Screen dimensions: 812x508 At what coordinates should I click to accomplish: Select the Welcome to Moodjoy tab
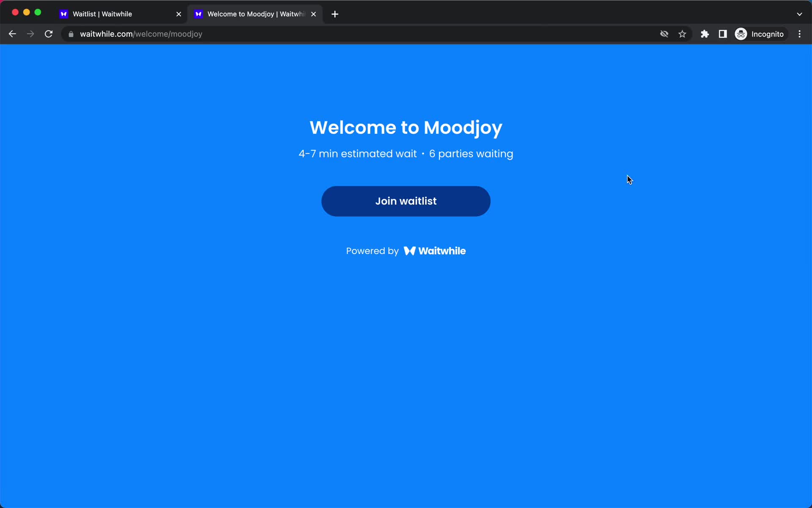coord(255,14)
